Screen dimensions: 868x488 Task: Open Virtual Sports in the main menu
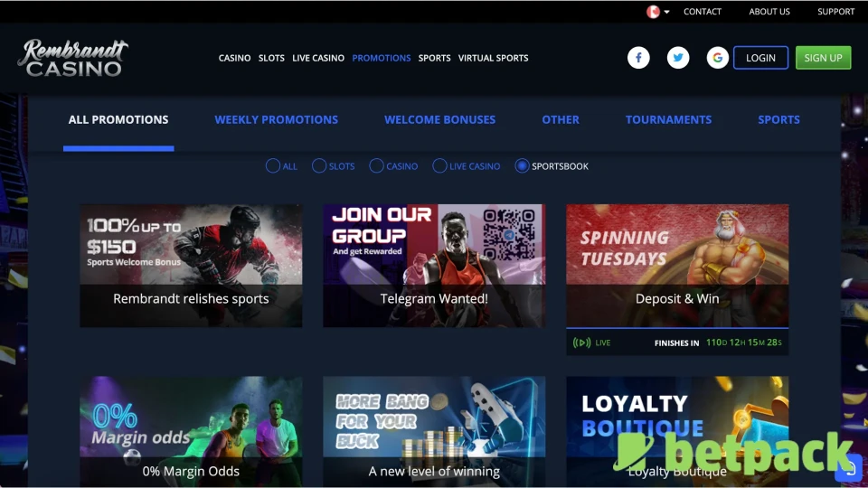click(x=493, y=58)
